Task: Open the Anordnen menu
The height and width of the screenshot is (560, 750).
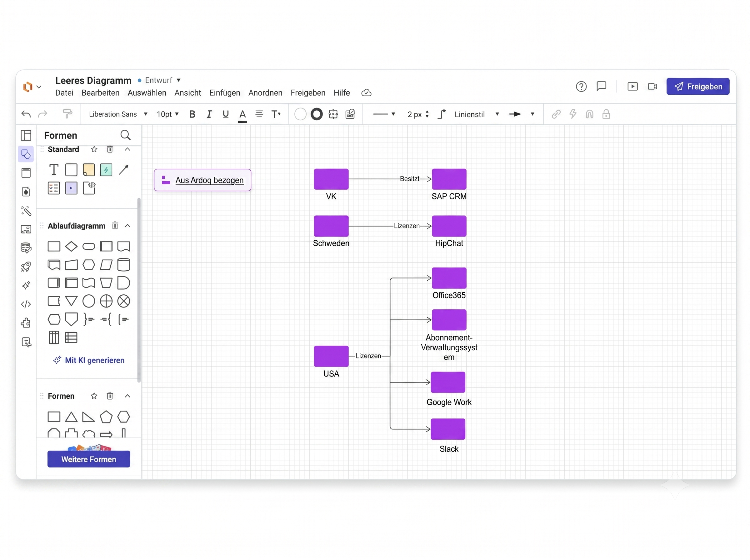Action: pos(265,93)
